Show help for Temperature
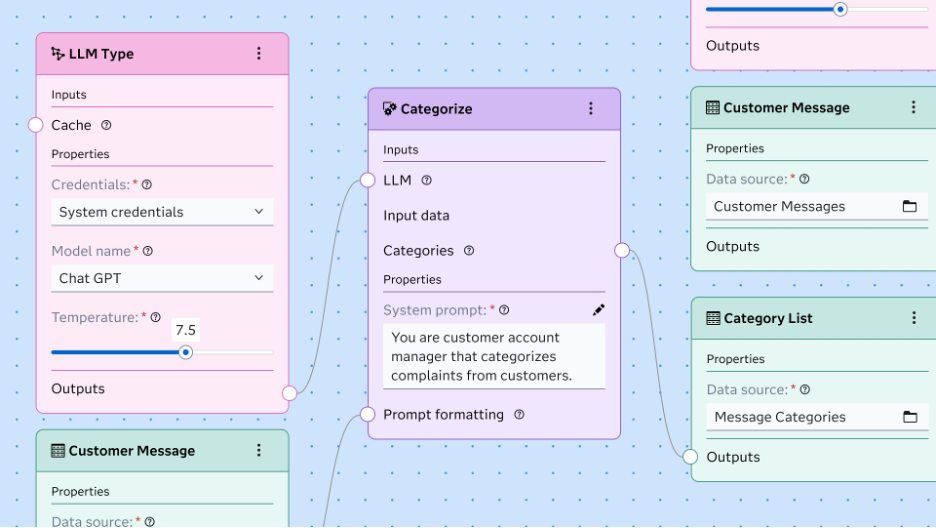Screen dimensions: 936x528 click(156, 317)
